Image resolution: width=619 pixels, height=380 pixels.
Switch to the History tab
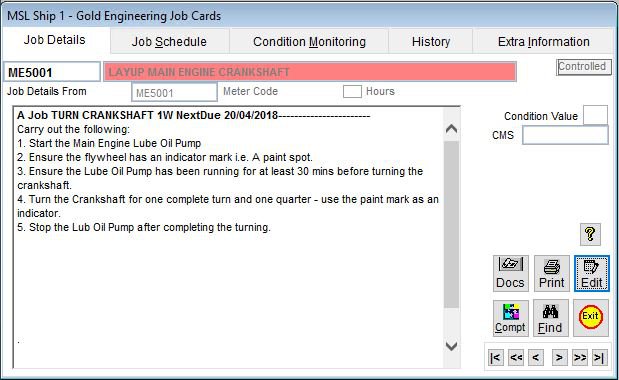pos(431,41)
